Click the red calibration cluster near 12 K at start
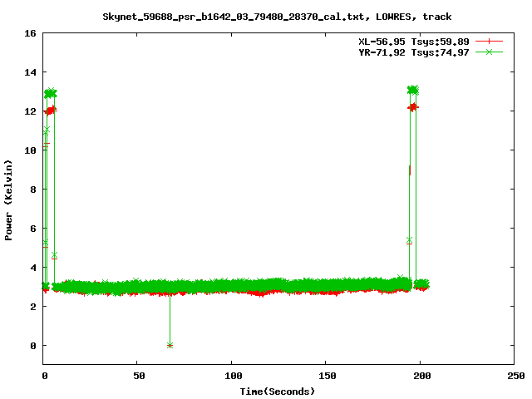 coord(51,111)
